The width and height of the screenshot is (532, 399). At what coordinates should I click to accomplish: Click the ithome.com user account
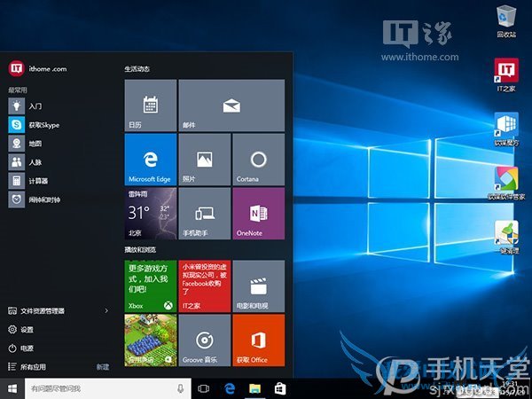click(37, 69)
